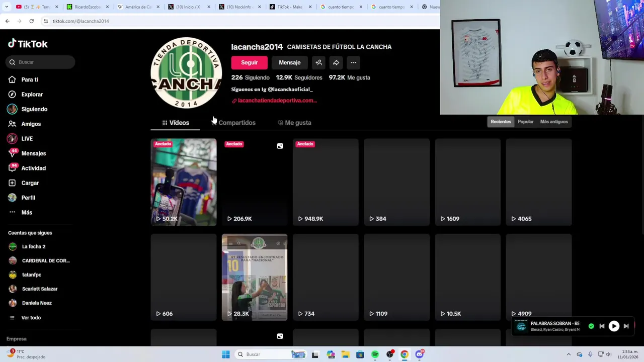Show hidden system tray icons chevron

(569, 354)
